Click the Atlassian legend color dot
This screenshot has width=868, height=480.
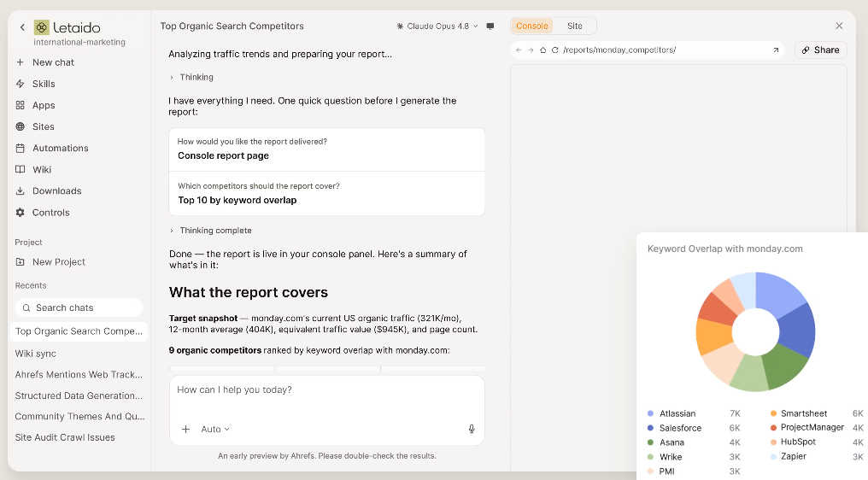[x=650, y=413]
